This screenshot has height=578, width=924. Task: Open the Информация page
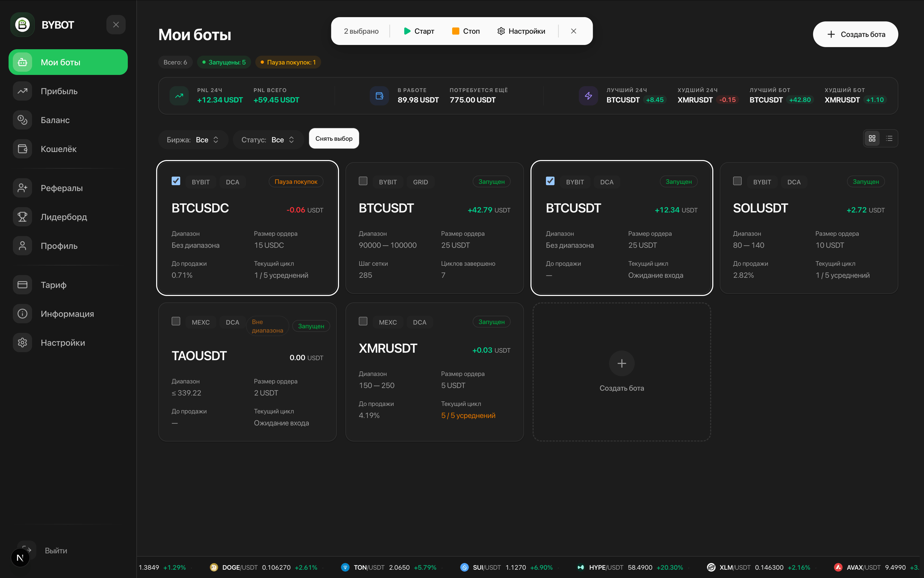click(68, 314)
